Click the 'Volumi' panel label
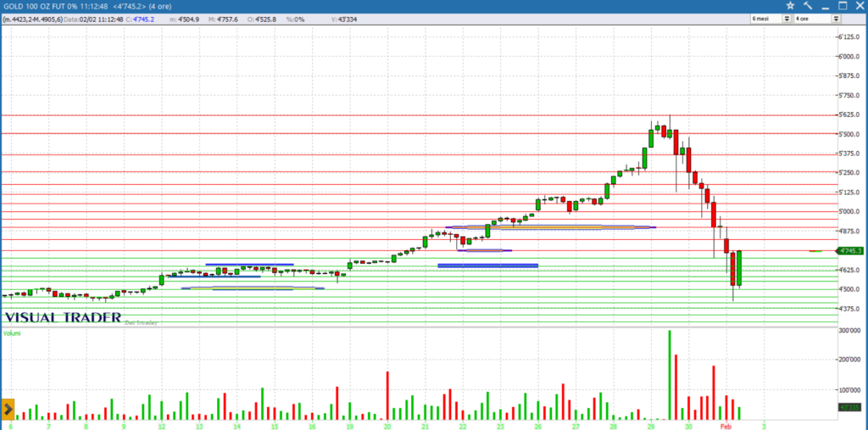Screen dimensions: 868x430 (x=12, y=333)
